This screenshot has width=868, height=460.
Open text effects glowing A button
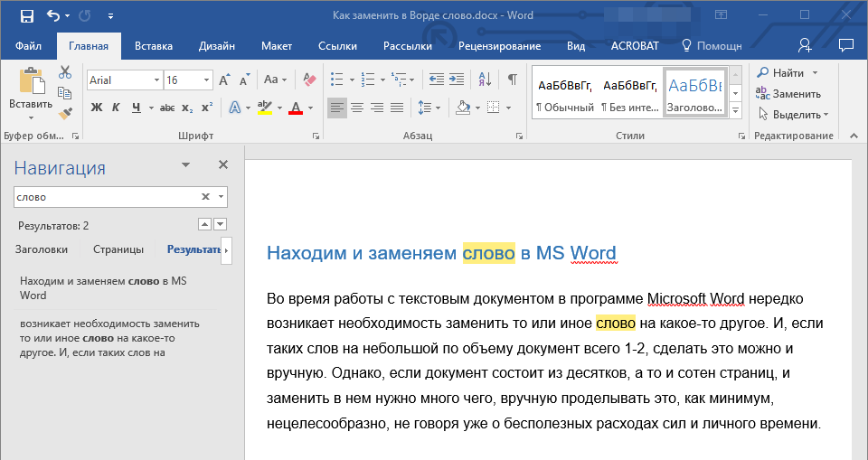click(x=235, y=108)
